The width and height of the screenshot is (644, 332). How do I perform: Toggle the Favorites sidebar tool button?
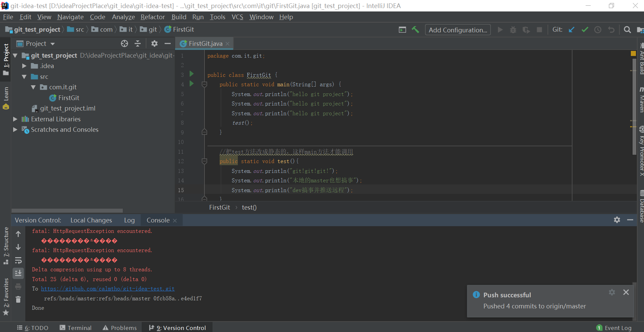6,297
